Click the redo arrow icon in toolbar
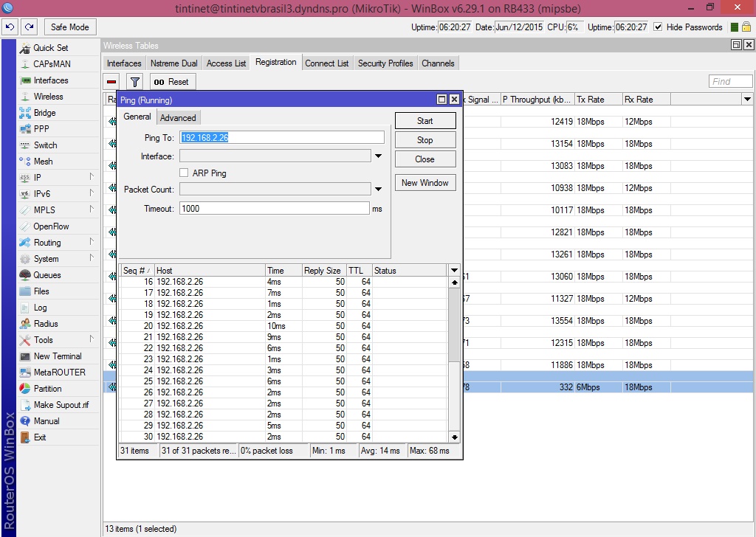Viewport: 756px width, 537px height. pyautogui.click(x=29, y=27)
